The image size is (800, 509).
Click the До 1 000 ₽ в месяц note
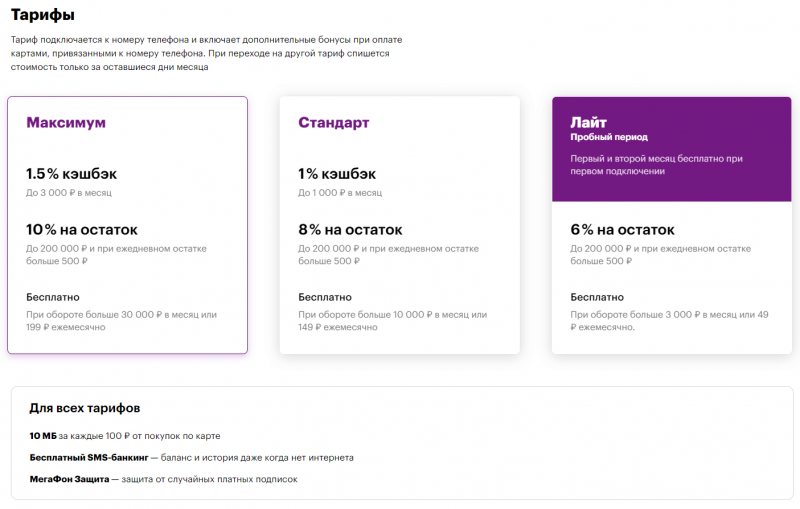click(x=340, y=191)
